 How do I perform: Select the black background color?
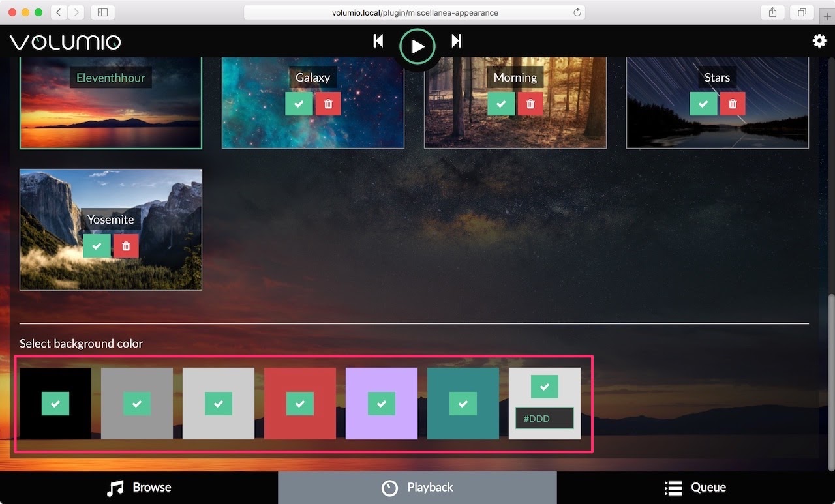point(55,404)
